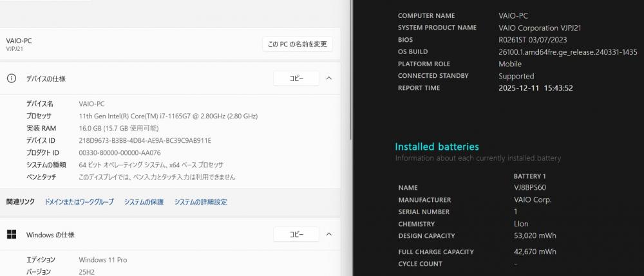
Task: Click the エディション label
Action: coord(41,260)
